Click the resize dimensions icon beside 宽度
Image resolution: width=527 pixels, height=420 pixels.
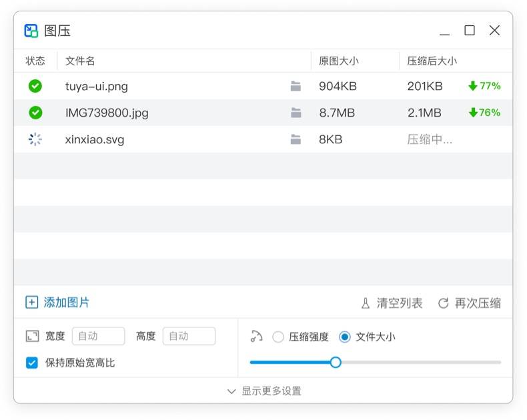pyautogui.click(x=32, y=337)
